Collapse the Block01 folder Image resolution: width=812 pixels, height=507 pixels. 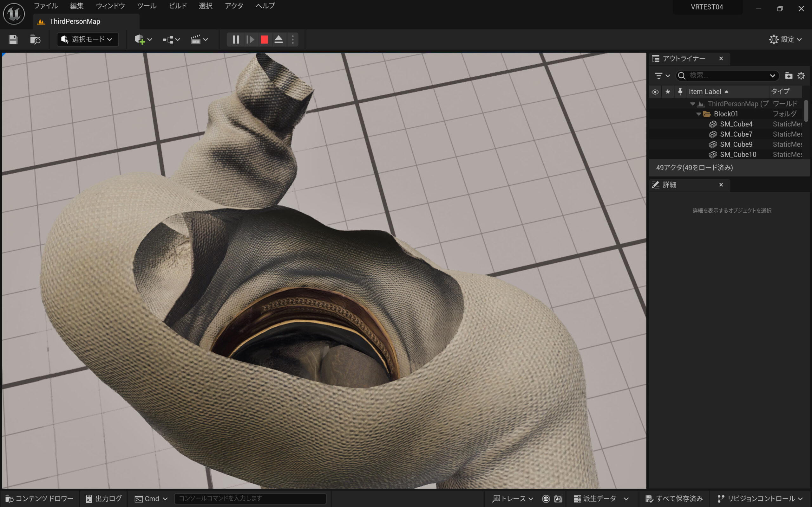coord(698,114)
